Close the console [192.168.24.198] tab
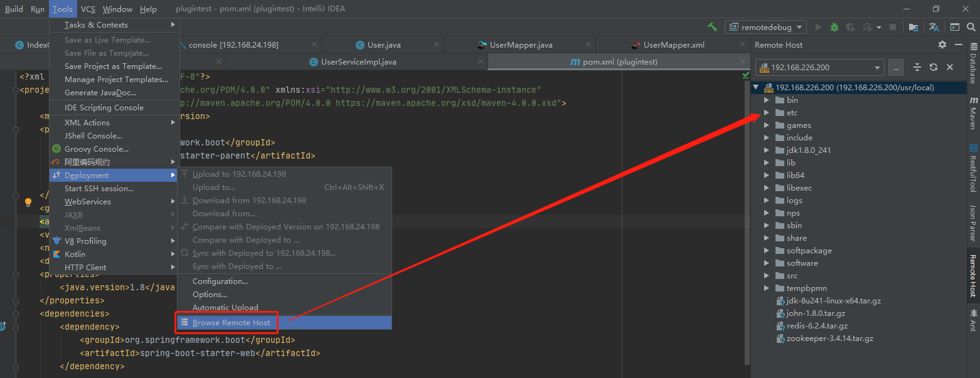The image size is (980, 378). (x=314, y=45)
